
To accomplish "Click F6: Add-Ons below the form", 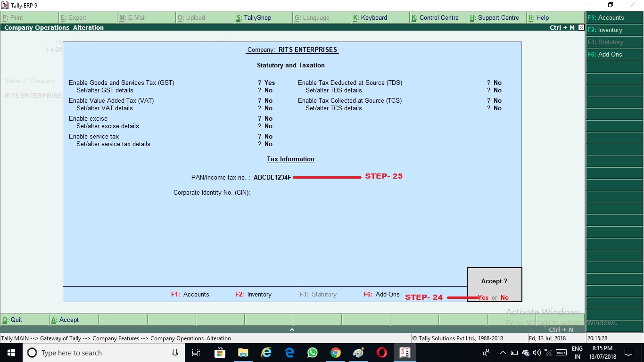I will (381, 295).
